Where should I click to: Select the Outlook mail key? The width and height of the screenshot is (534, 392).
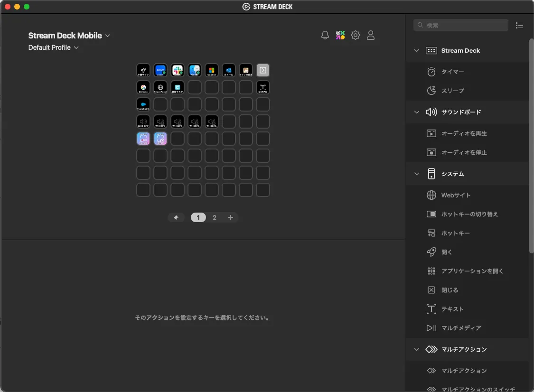point(228,70)
